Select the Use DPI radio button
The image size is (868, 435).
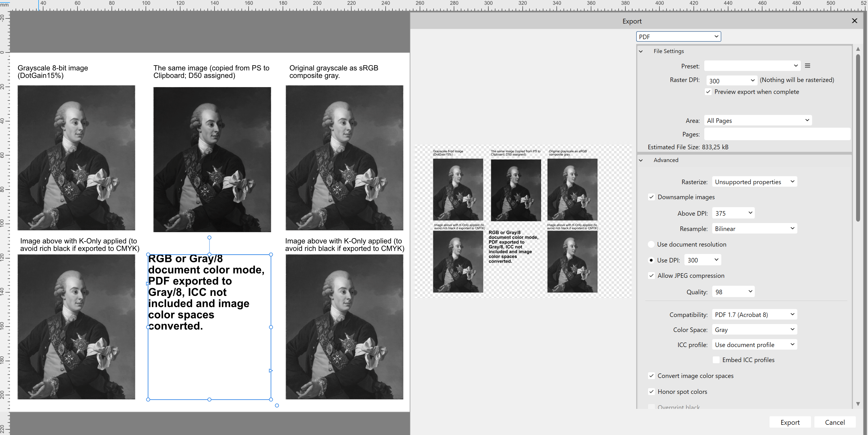click(x=651, y=260)
